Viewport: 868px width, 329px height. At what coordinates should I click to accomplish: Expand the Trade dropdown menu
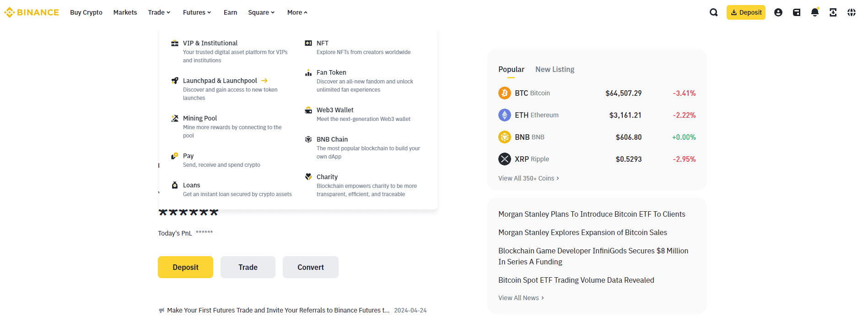tap(159, 12)
